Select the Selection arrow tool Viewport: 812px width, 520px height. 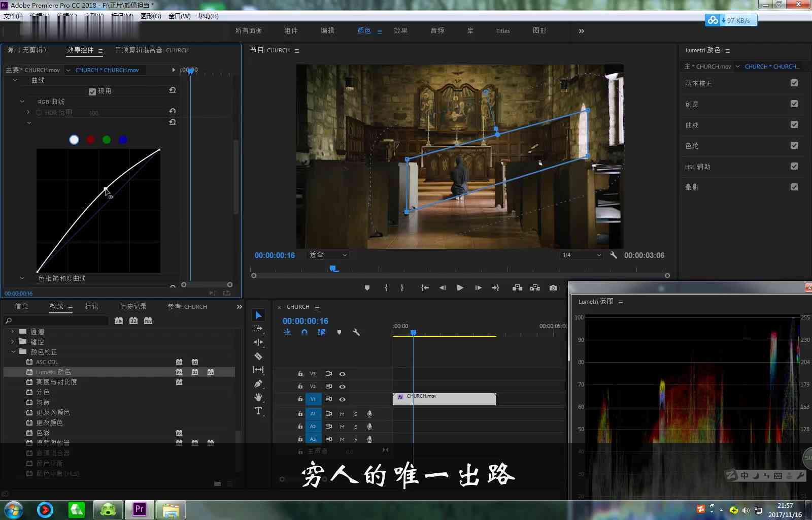click(x=258, y=315)
